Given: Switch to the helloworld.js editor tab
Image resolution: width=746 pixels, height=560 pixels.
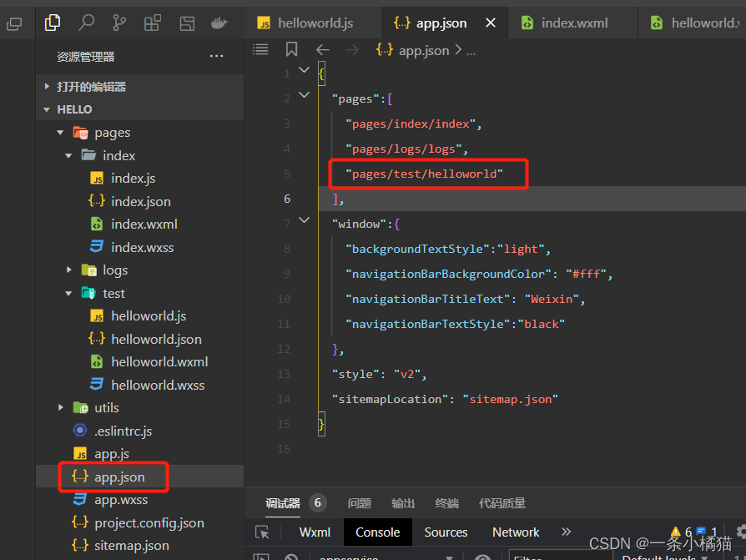Looking at the screenshot, I should tap(313, 23).
